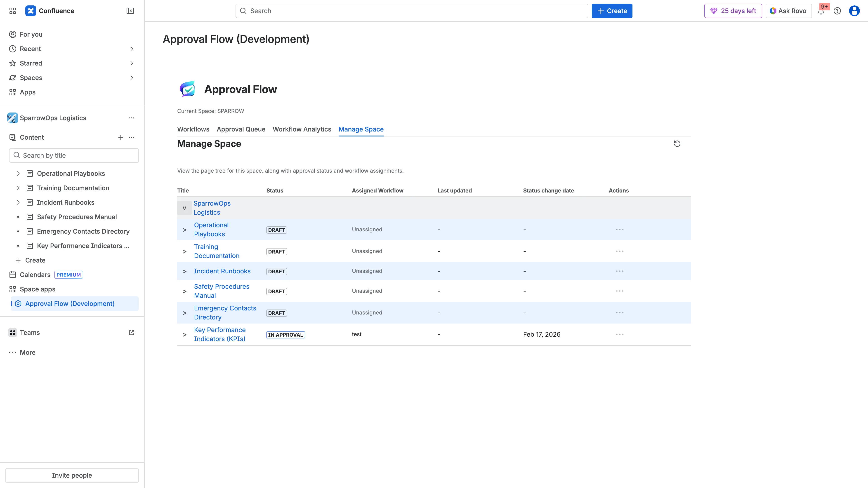The width and height of the screenshot is (868, 488).
Task: Collapse the sidebar with the panel icon
Action: click(130, 11)
